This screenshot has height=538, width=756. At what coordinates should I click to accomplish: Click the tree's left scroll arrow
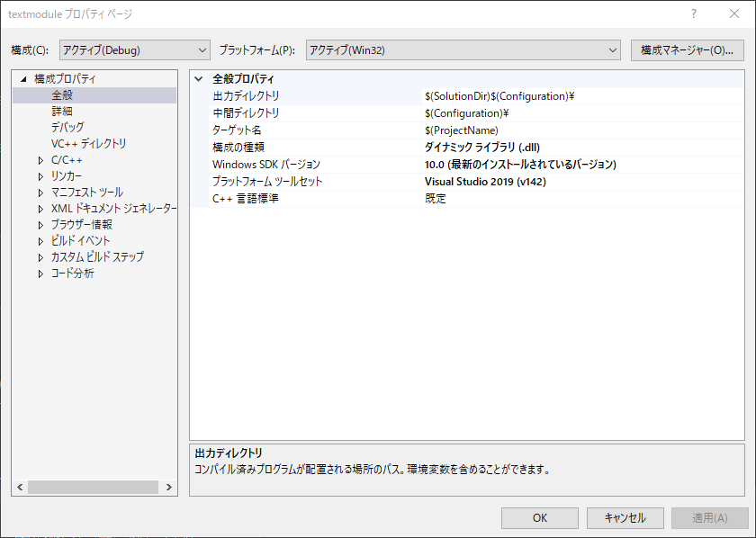pyautogui.click(x=20, y=487)
